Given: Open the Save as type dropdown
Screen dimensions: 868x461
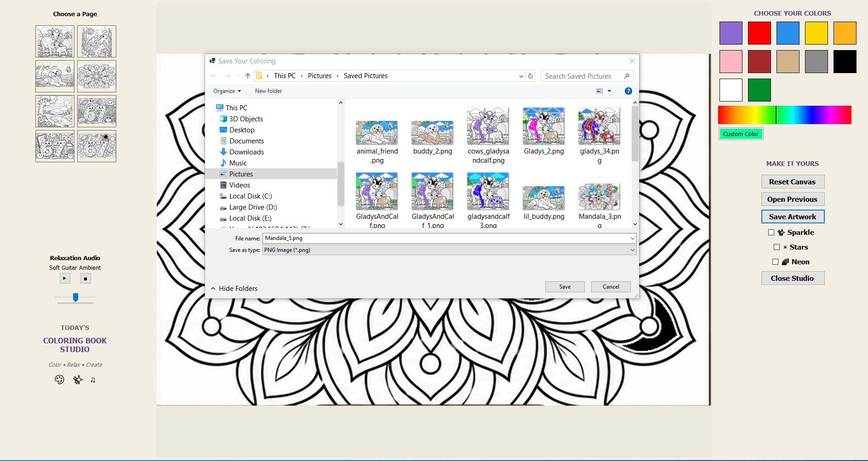Looking at the screenshot, I should coord(633,250).
